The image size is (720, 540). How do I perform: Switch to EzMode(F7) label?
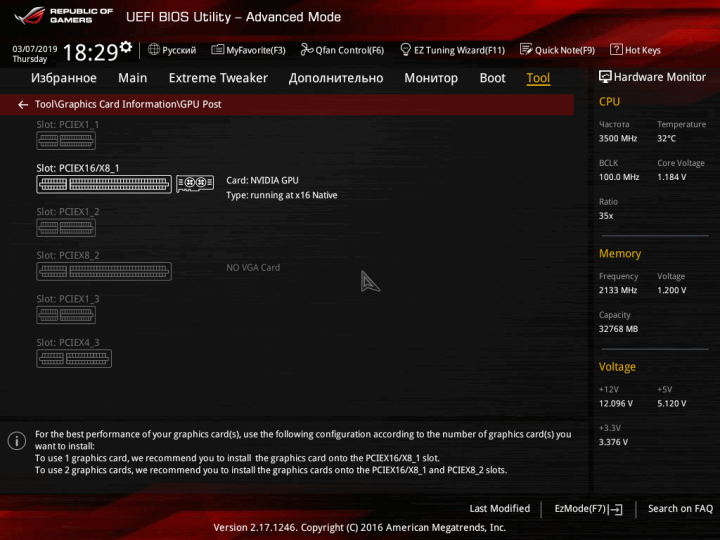580,509
